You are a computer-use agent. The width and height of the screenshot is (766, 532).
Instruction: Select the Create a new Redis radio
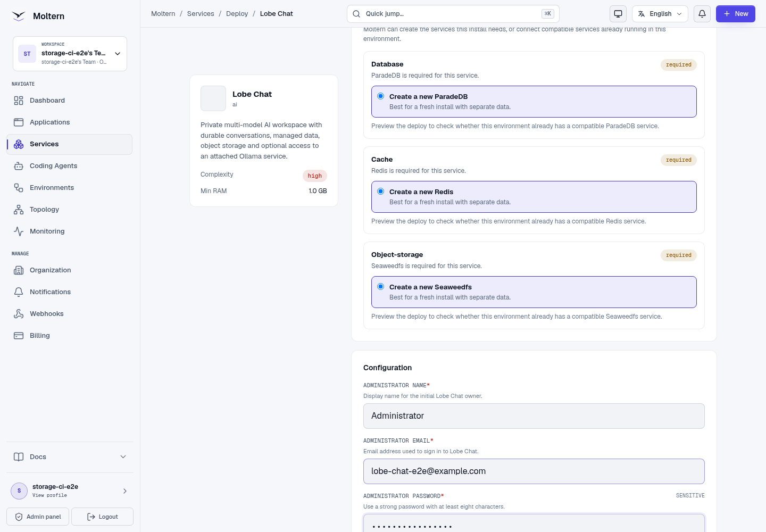381,192
